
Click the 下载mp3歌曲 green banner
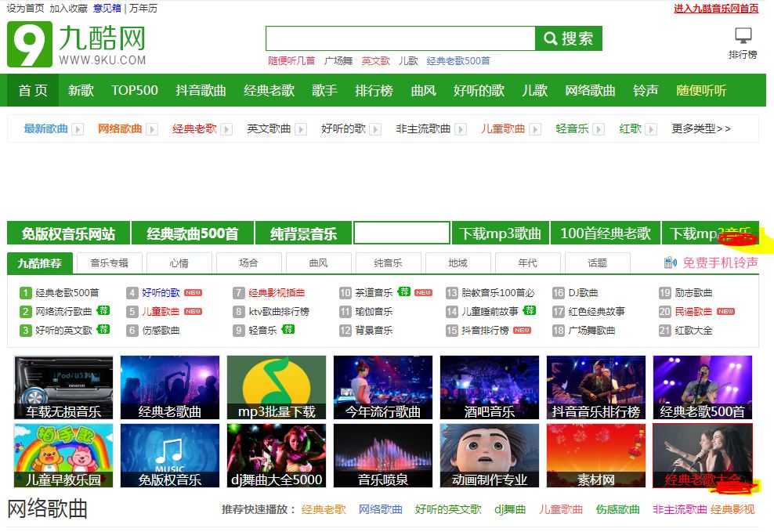tap(501, 233)
